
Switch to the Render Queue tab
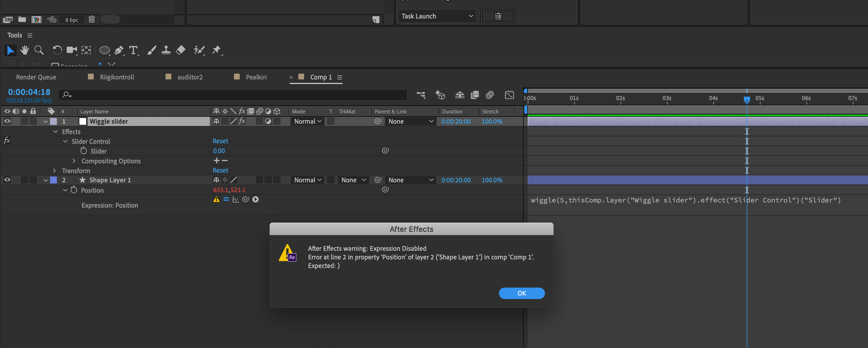(36, 77)
